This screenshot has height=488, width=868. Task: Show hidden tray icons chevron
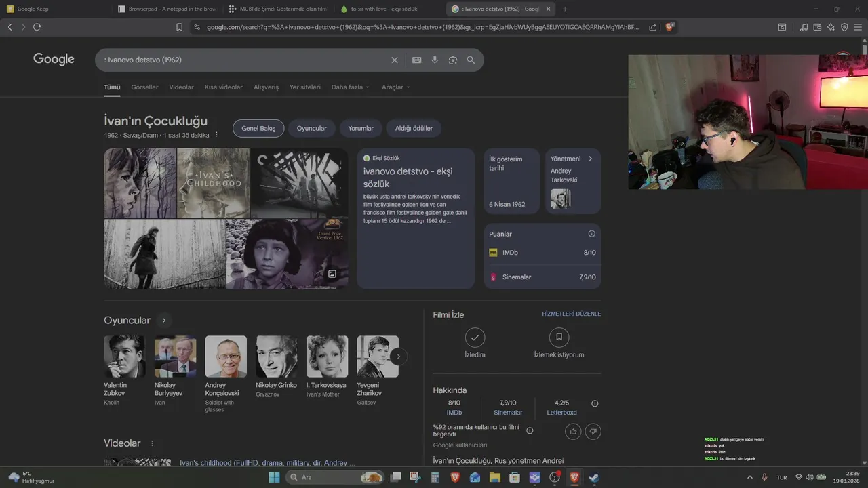coord(749,477)
